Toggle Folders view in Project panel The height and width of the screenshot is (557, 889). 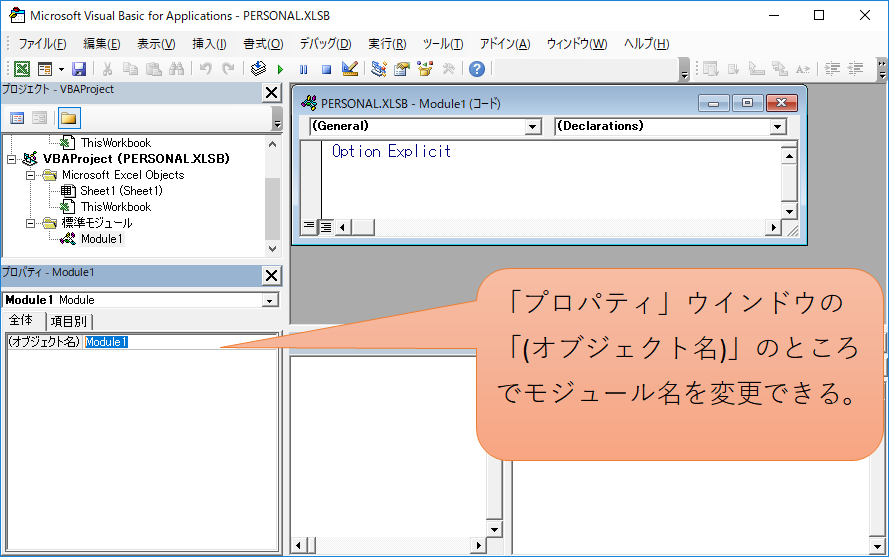tap(69, 118)
